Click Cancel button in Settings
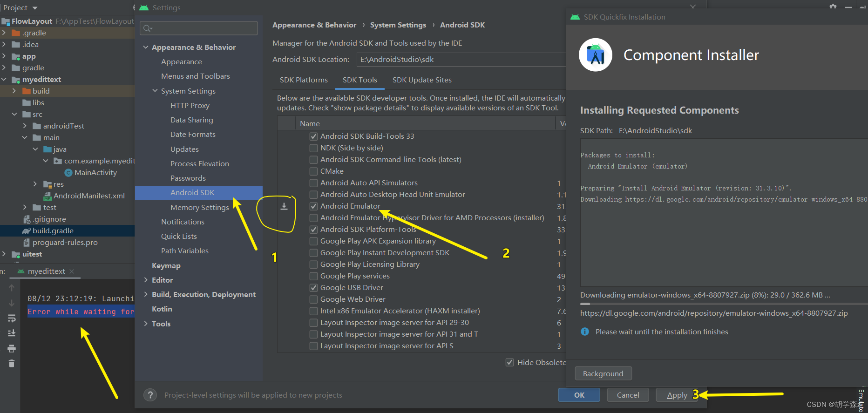The width and height of the screenshot is (868, 413). (x=628, y=395)
